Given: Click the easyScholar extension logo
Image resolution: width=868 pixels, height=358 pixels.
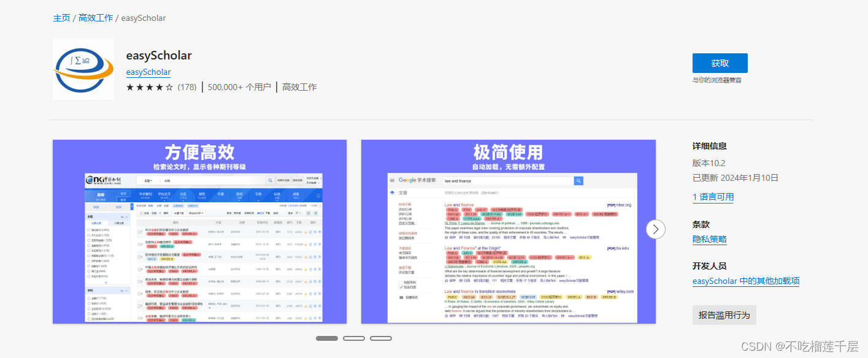Looking at the screenshot, I should 83,69.
